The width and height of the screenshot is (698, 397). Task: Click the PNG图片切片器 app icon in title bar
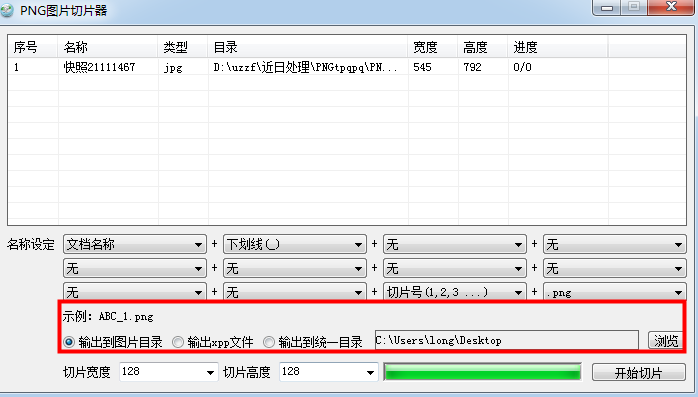[7, 10]
